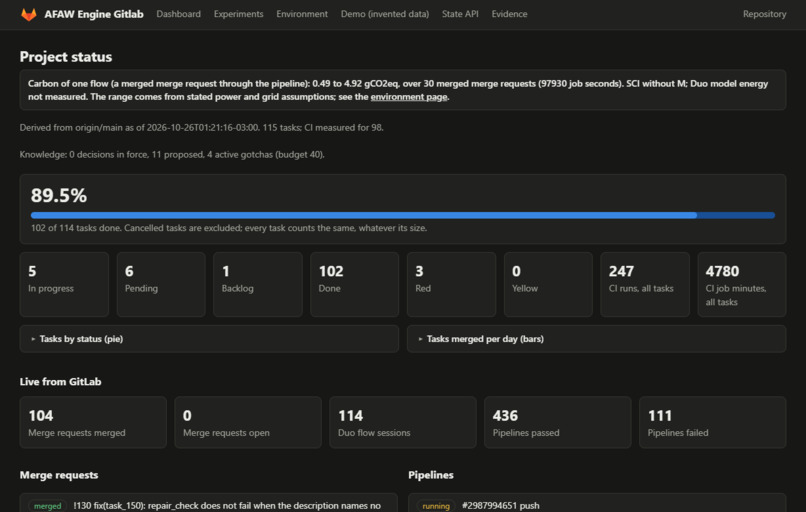The height and width of the screenshot is (512, 806).
Task: Click the 'Derived from origin/main' line
Action: (202, 127)
